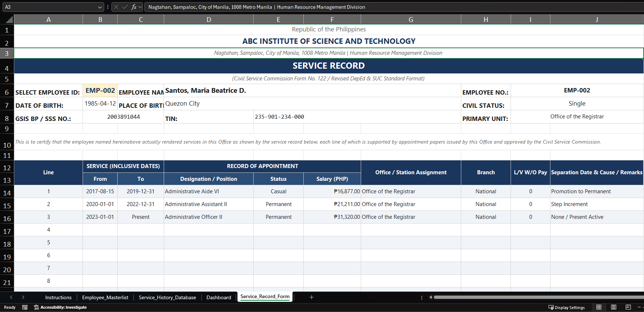Open the Instructions sheet tab

pos(58,297)
